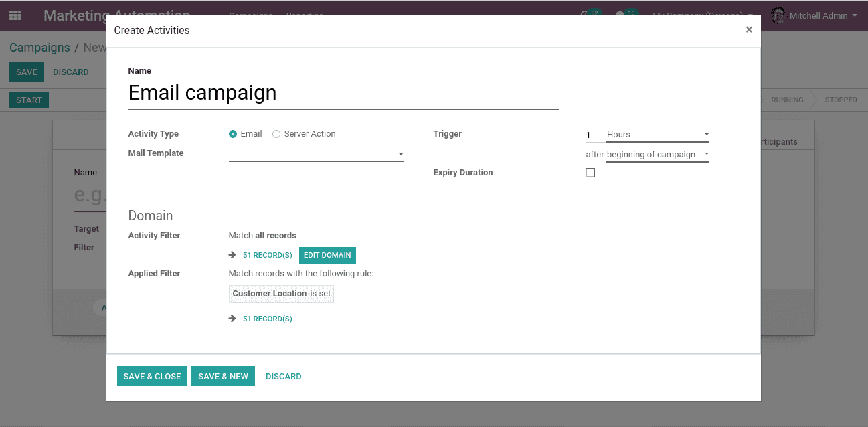Enable the Expiry Duration checkbox
Image resolution: width=868 pixels, height=427 pixels.
pos(590,173)
